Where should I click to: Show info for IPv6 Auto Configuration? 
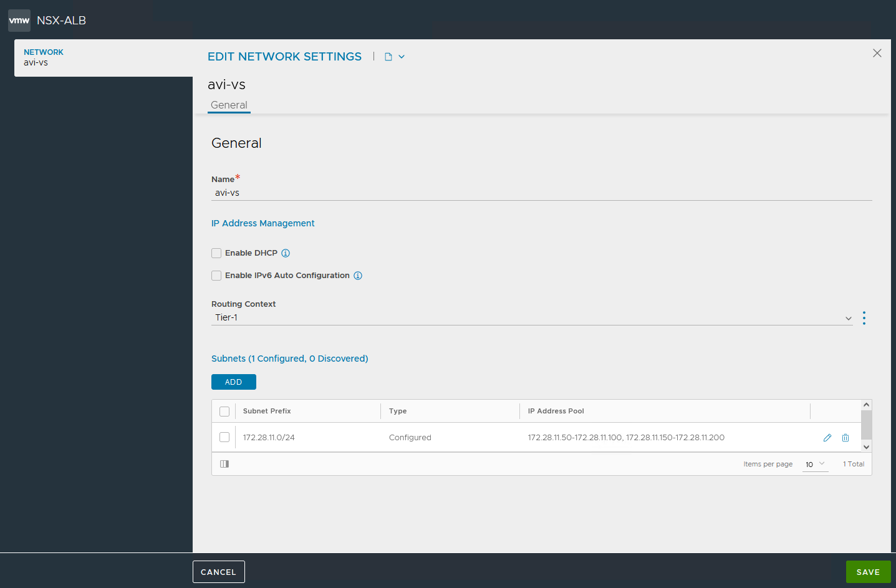pos(358,276)
